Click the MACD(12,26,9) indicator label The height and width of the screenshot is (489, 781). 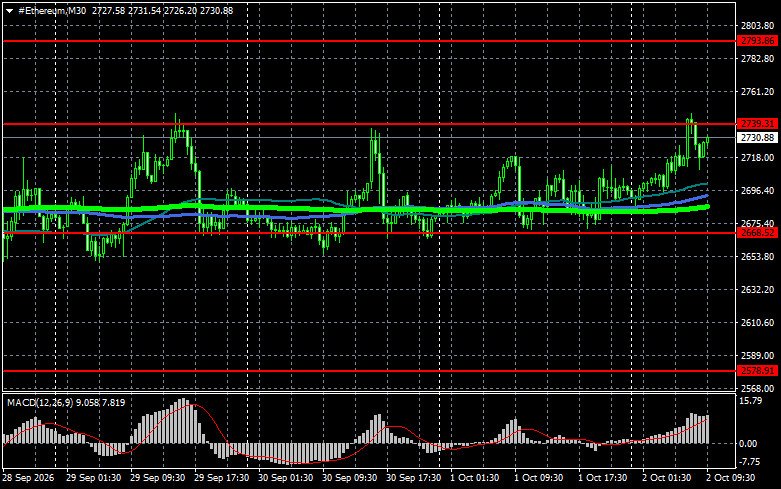click(x=40, y=402)
